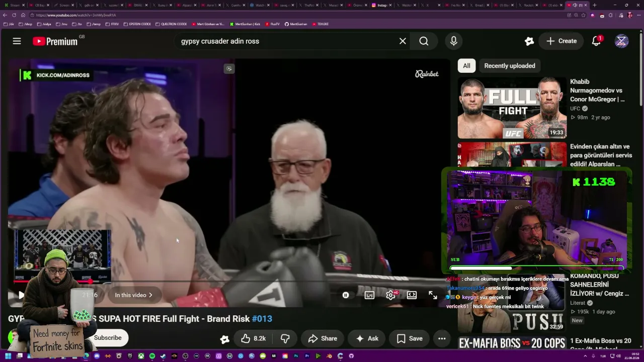This screenshot has height=362, width=644.
Task: Open Khabib vs Conor McGregor video thumbnail
Action: click(512, 108)
